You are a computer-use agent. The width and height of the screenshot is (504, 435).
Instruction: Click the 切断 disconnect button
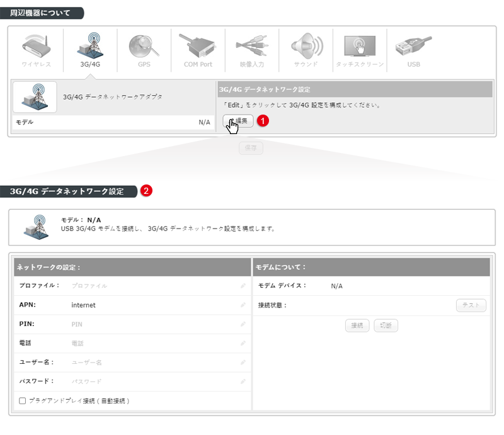click(x=386, y=325)
